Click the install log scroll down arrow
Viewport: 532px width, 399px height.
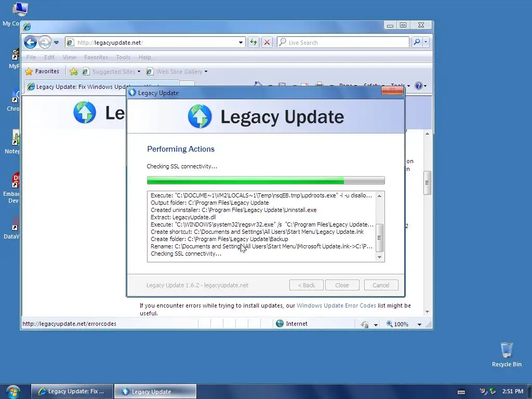[379, 257]
